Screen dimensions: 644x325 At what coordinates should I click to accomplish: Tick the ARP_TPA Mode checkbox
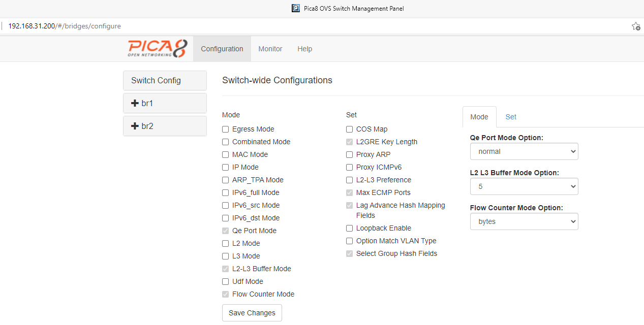point(226,180)
